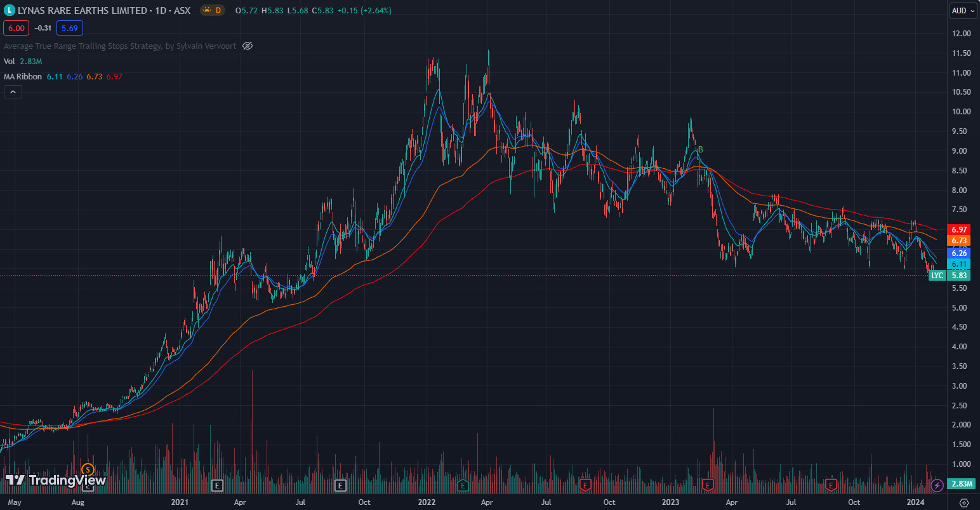Click the 6.97 value in MA Ribbon legend
Viewport: 980px width, 510px height.
114,76
